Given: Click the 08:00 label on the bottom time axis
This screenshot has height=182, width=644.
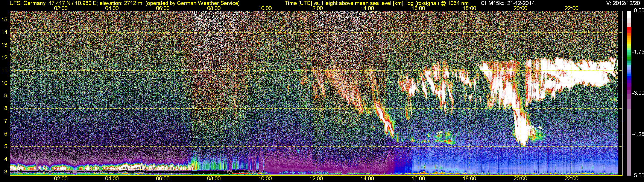Looking at the screenshot, I should click(214, 179).
